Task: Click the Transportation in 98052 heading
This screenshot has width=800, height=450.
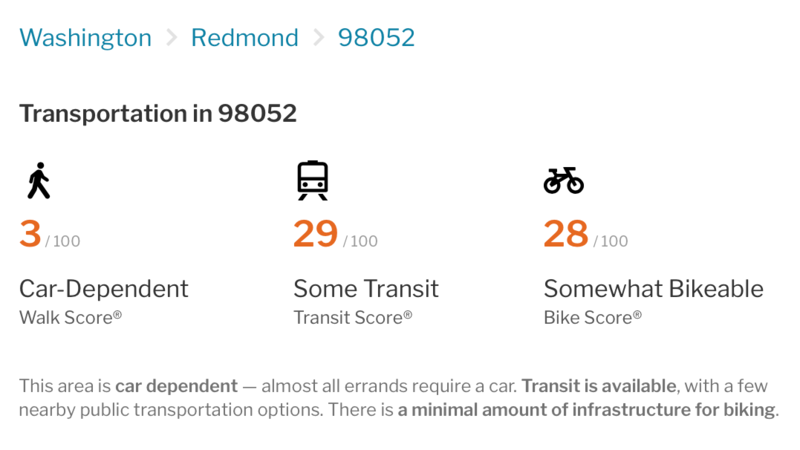Action: [158, 113]
